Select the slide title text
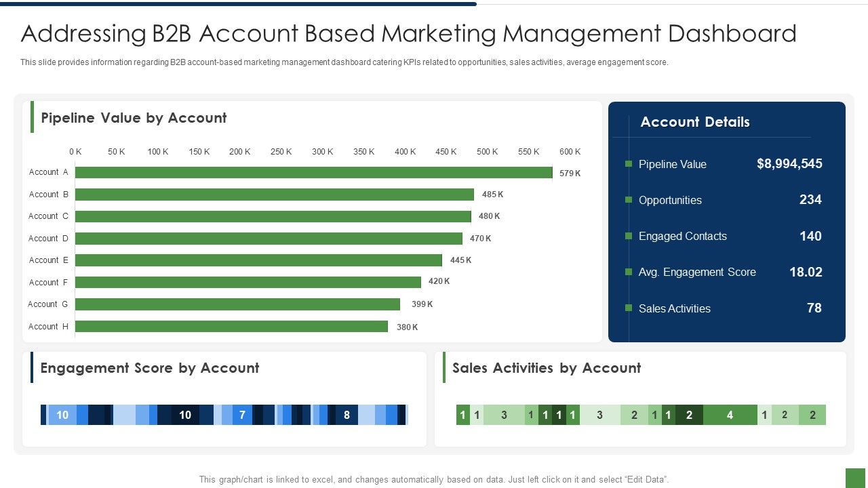Screen dimensions: 868x488 [x=409, y=33]
